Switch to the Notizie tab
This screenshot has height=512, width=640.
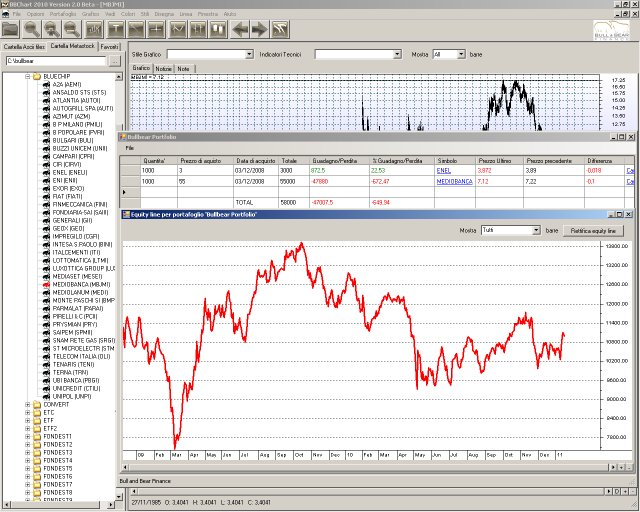click(163, 69)
